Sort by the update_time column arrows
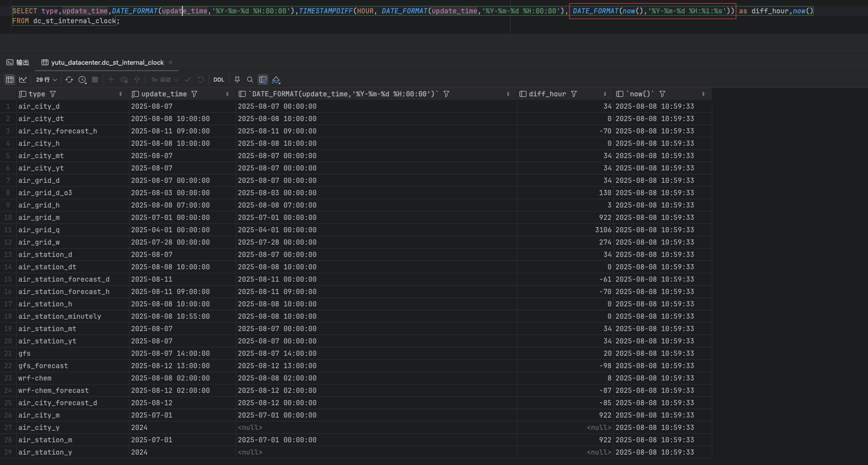 227,94
